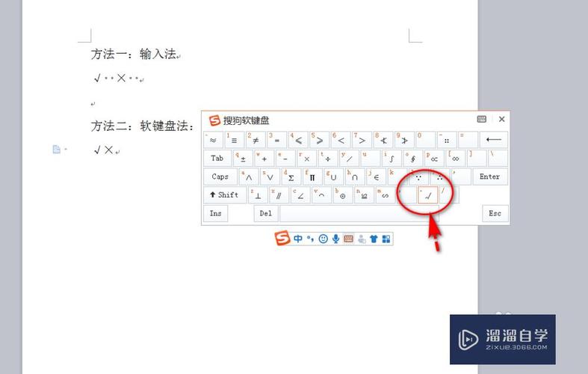Toggle soft keyboard icon on Sogou toolbar
The image size is (588, 374).
[349, 239]
